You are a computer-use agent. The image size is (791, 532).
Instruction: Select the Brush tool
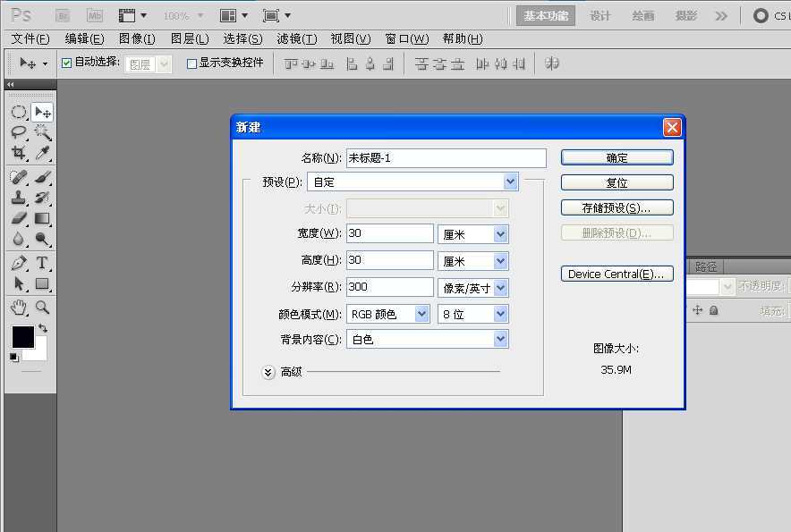[x=41, y=177]
